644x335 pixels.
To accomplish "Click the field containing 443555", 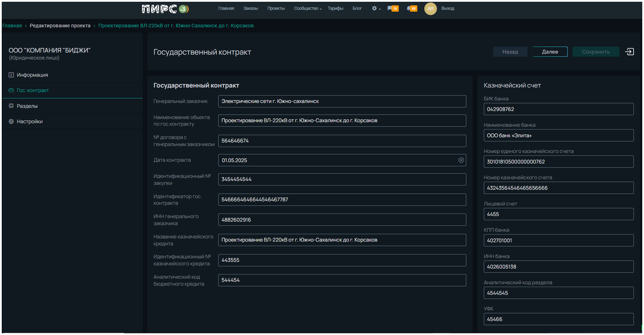I will (x=342, y=260).
